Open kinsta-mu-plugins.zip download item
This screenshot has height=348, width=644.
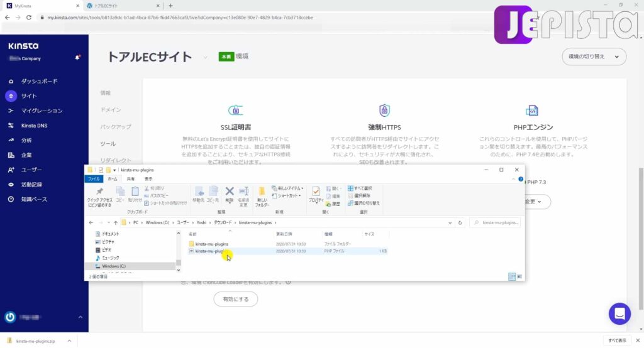(35, 341)
